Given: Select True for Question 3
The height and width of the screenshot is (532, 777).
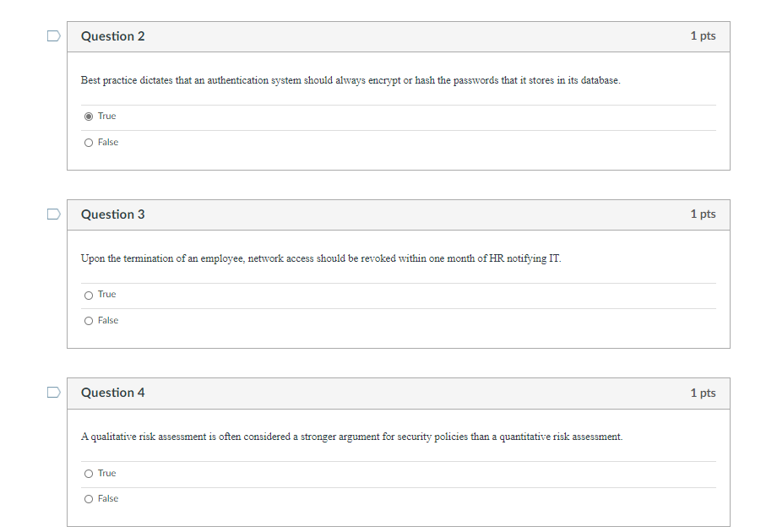Looking at the screenshot, I should [89, 294].
